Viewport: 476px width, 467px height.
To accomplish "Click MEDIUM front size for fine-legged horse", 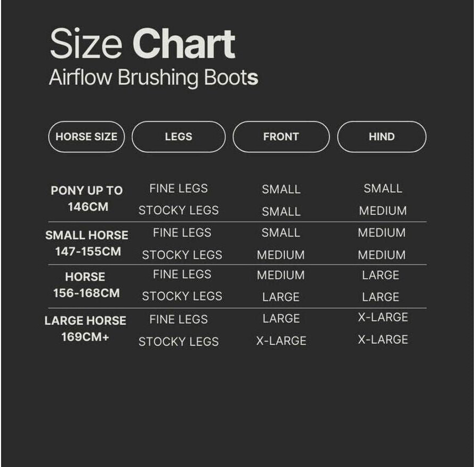I will click(x=281, y=276).
